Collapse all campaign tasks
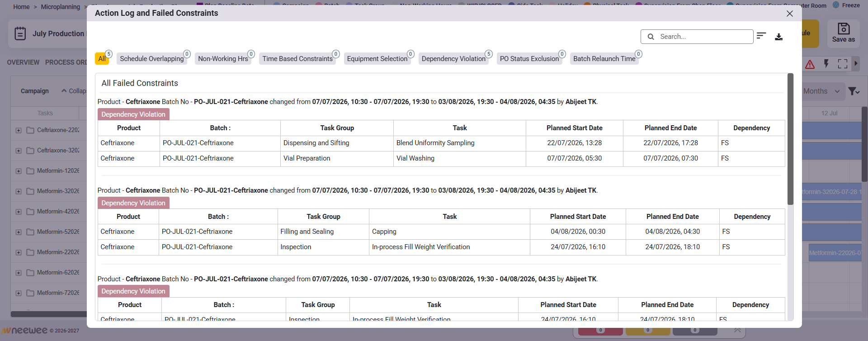Viewport: 868px width, 341px height. click(74, 91)
